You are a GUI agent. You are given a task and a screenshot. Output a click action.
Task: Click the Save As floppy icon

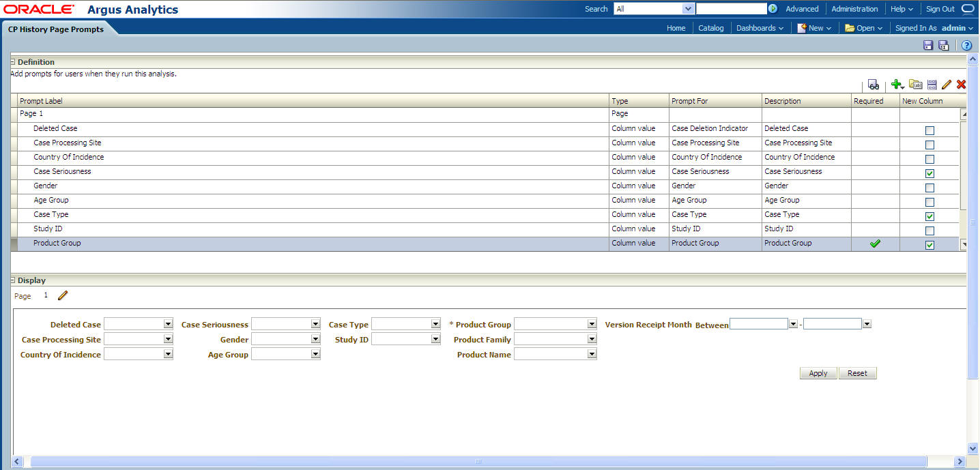pyautogui.click(x=944, y=45)
